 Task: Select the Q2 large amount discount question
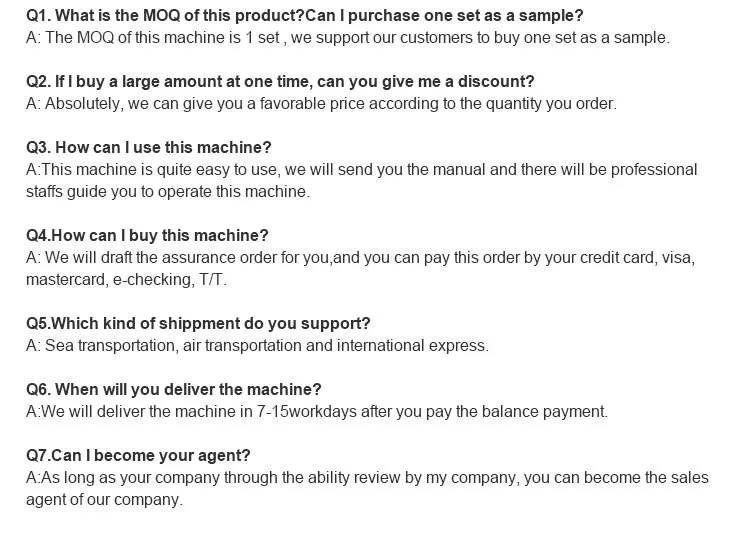(280, 81)
